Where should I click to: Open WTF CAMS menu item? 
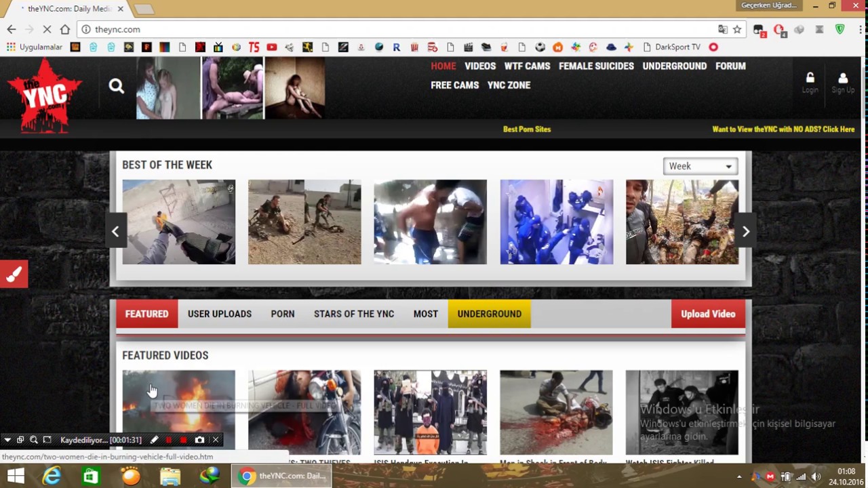point(527,66)
